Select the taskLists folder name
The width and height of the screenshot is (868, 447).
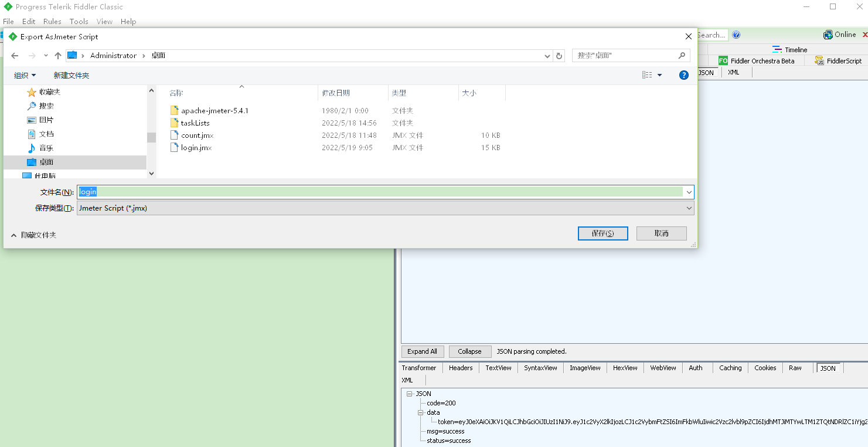pos(195,123)
